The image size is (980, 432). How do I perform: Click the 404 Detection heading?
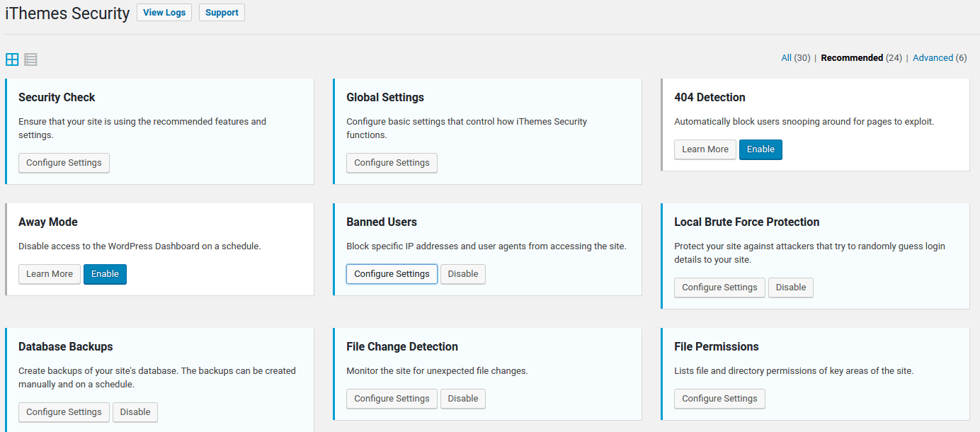[710, 97]
